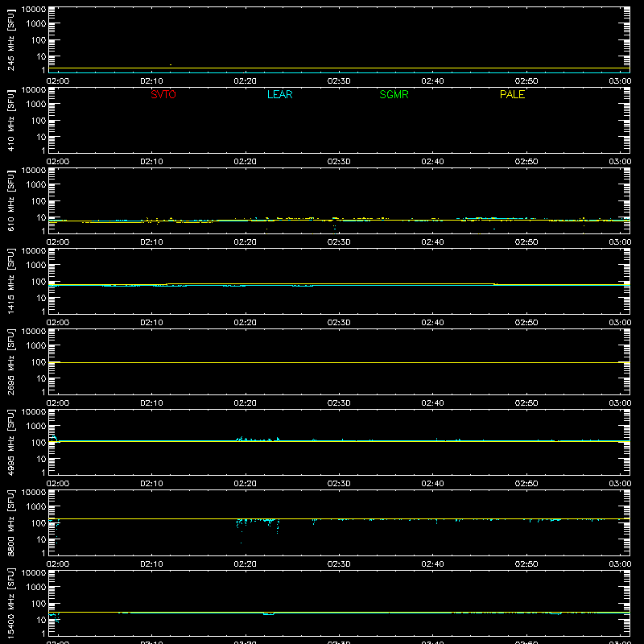Image resolution: width=644 pixels, height=644 pixels.
Task: Click 03:00 time label below 245 MHz panel
Action: tap(620, 81)
